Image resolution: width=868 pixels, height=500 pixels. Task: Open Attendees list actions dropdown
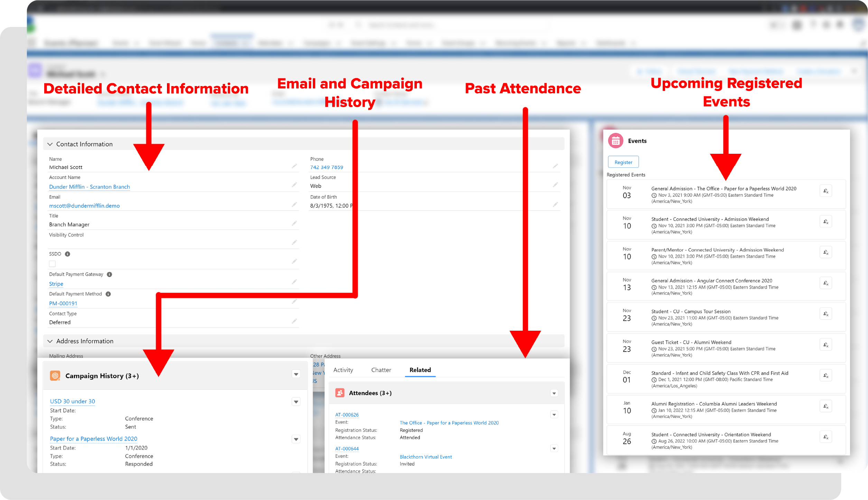(554, 394)
